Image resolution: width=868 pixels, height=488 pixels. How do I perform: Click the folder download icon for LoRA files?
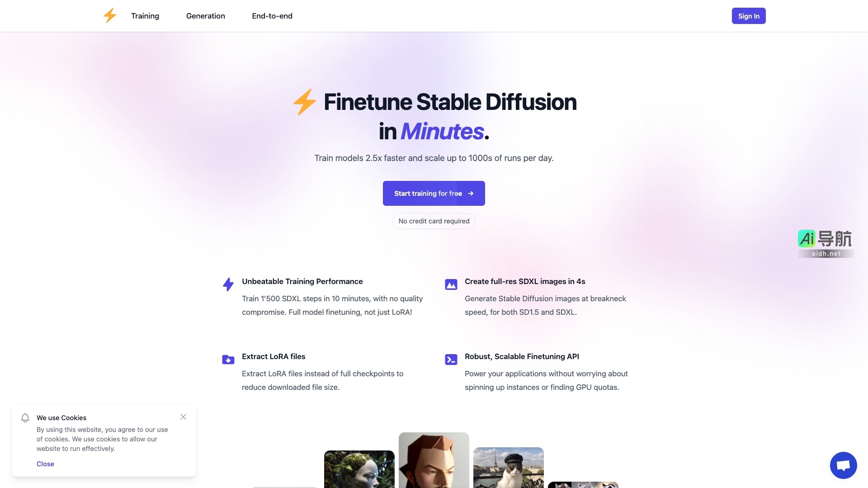pos(228,360)
